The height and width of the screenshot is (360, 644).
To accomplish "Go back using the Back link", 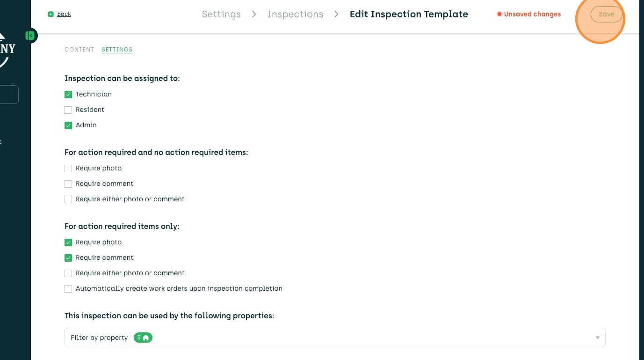I will pyautogui.click(x=64, y=14).
